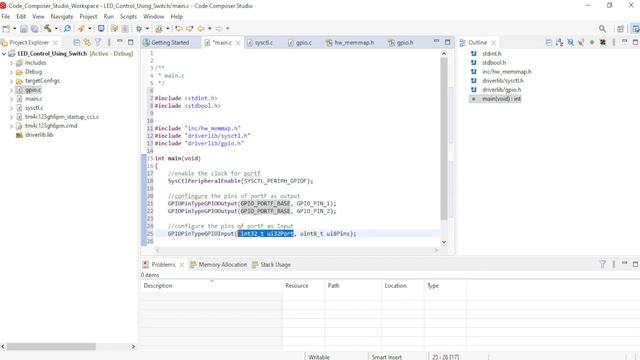Viewport: 640px width, 360px height.
Task: Click the Open Perspective icon
Action: tap(620, 29)
